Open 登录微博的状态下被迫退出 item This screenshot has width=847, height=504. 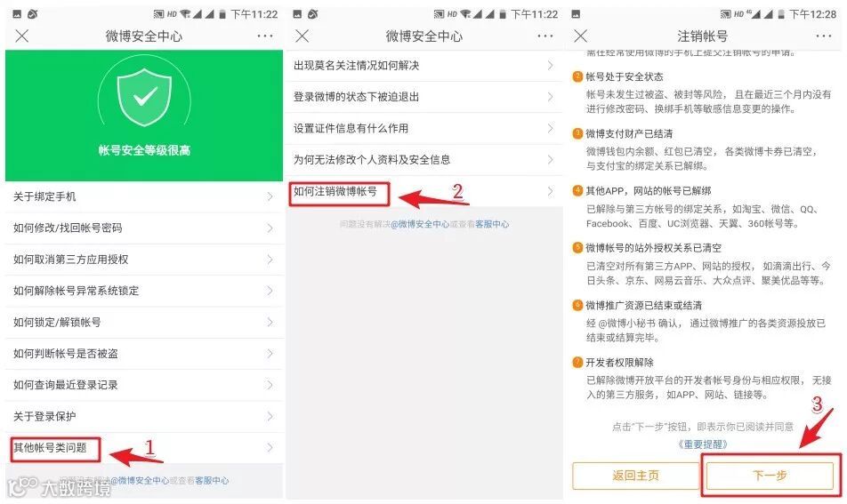coord(424,97)
